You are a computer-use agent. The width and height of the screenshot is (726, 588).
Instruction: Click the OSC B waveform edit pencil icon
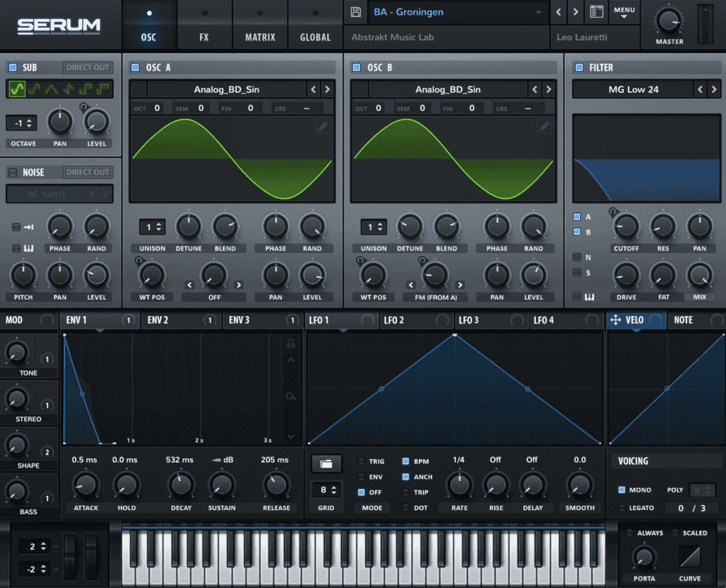tap(544, 126)
